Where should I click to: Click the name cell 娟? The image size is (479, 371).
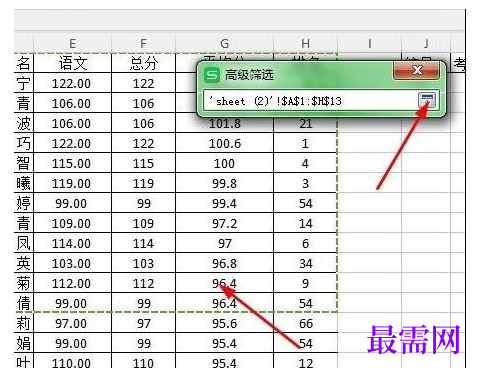click(x=24, y=343)
